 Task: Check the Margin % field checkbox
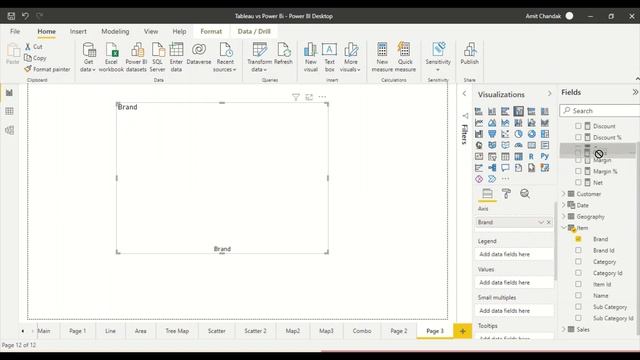[578, 171]
